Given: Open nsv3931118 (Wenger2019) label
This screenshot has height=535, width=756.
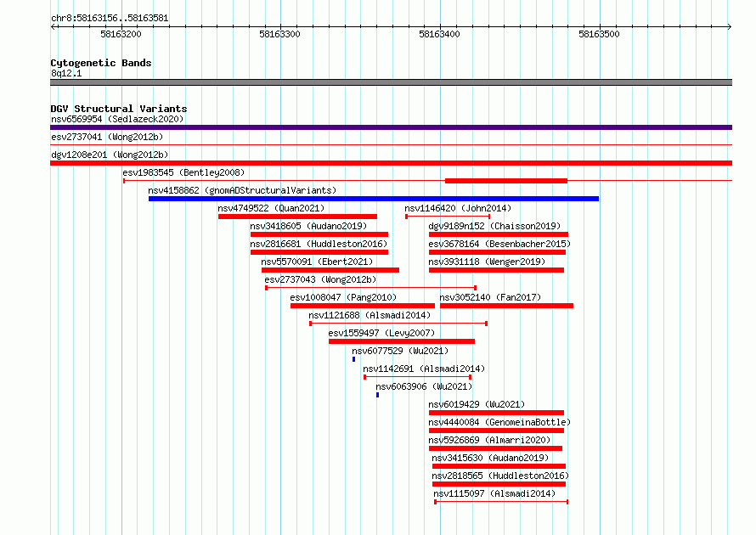Looking at the screenshot, I should 487,262.
